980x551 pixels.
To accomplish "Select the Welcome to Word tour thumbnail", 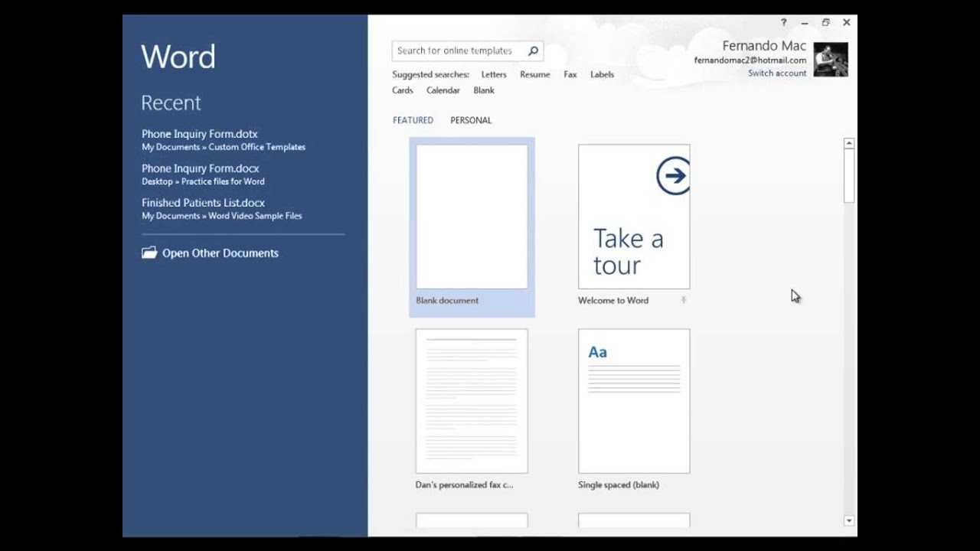I will click(634, 217).
